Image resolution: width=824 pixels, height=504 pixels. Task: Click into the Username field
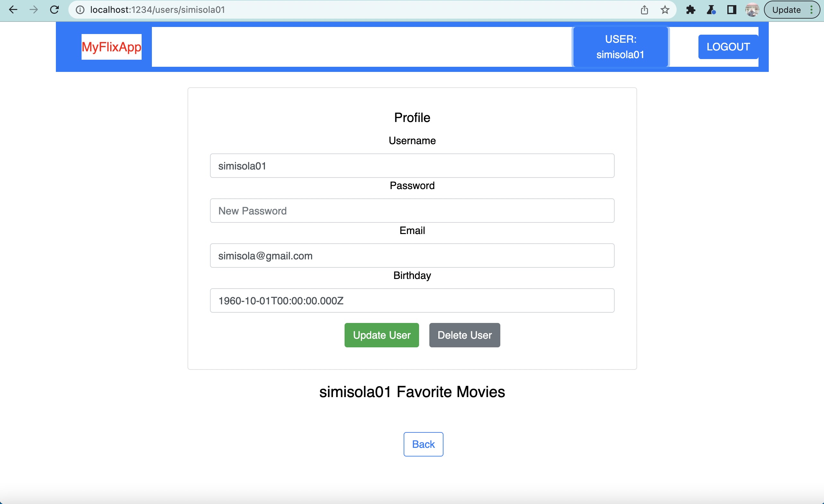tap(412, 166)
